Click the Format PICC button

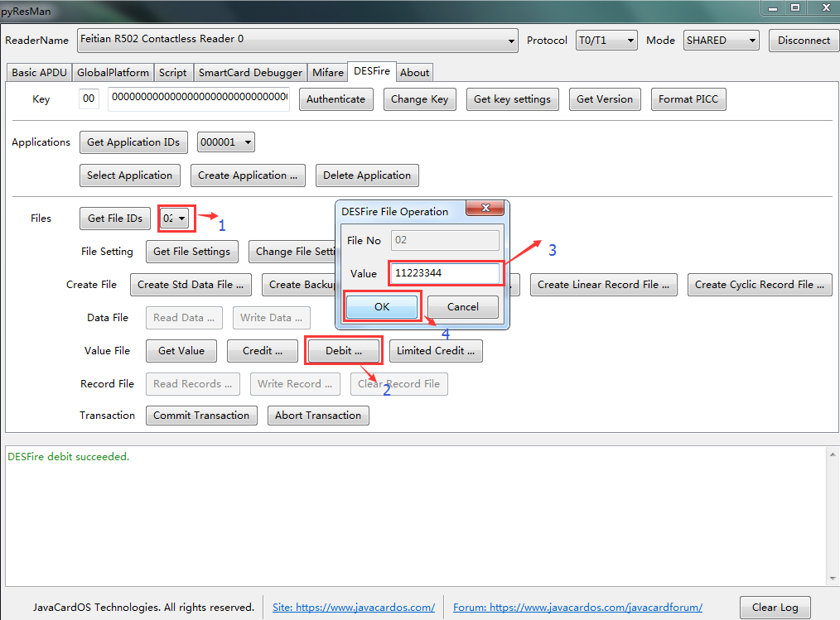(688, 99)
